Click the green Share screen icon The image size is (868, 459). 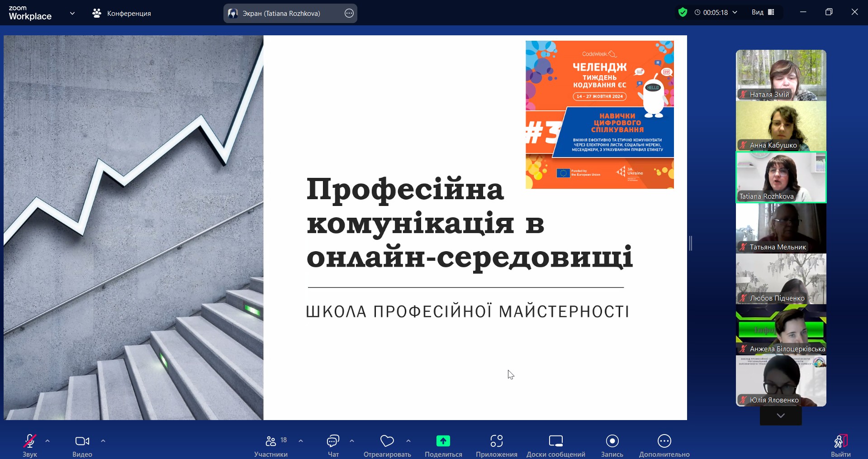point(443,441)
